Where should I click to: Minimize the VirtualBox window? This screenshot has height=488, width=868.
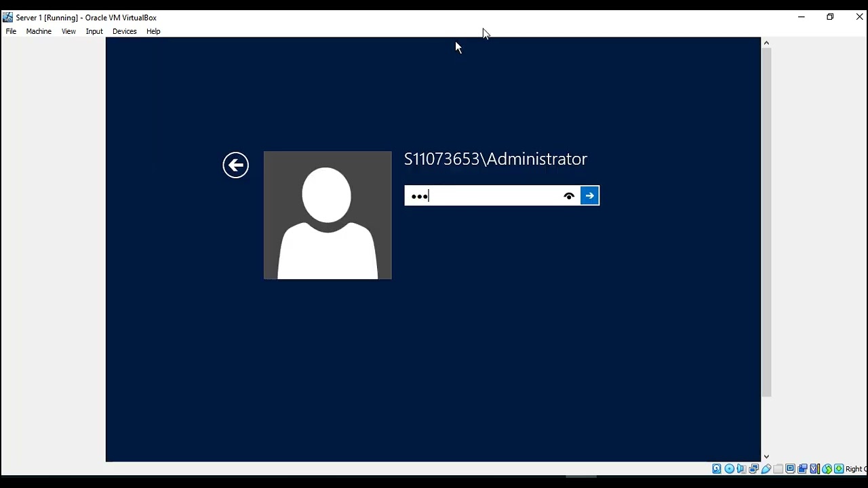tap(802, 17)
